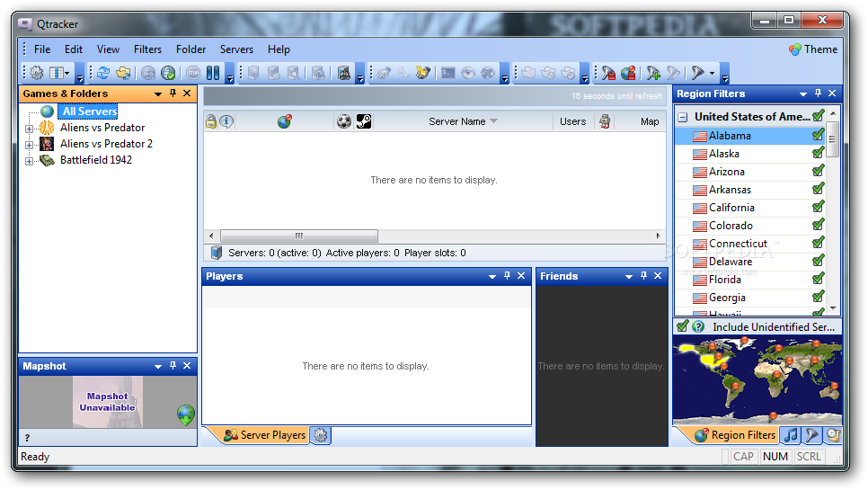Open the Help menu

coord(279,49)
